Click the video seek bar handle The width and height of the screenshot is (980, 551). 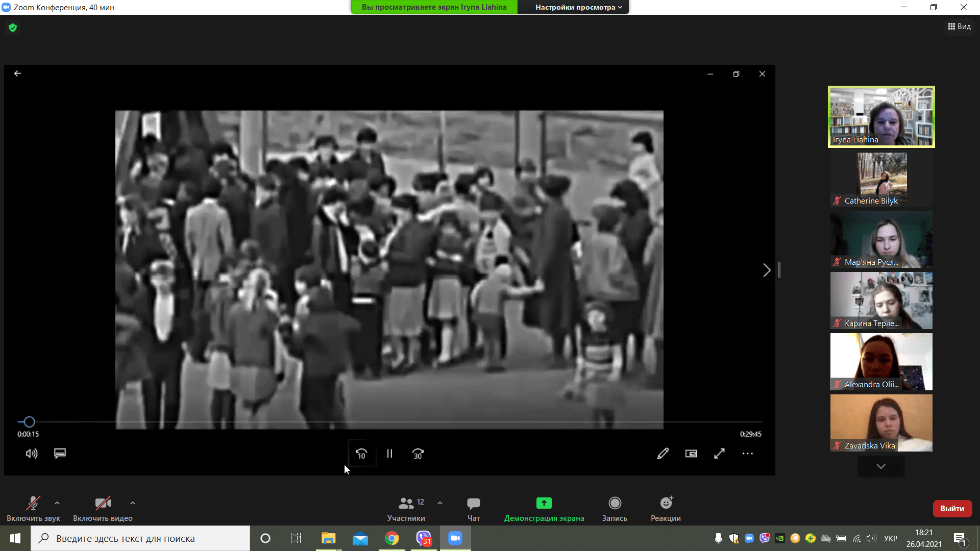[x=30, y=422]
